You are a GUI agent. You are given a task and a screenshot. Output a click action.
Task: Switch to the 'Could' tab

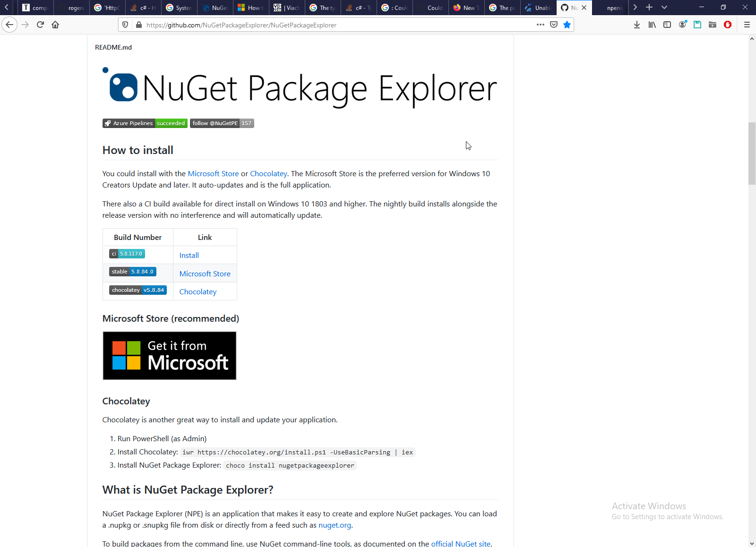pos(430,8)
